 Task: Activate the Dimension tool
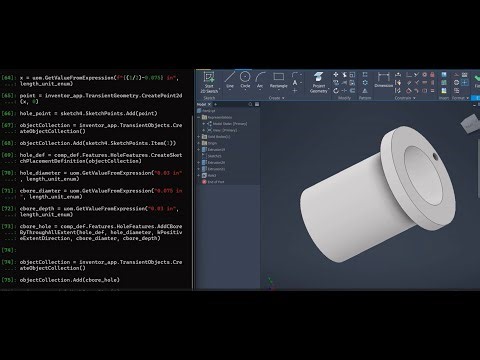click(x=384, y=80)
